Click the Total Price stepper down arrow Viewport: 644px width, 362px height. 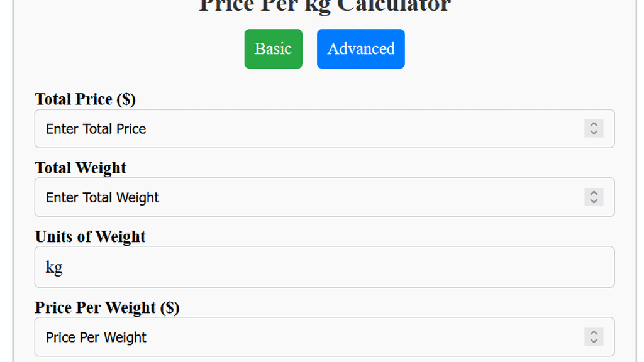[594, 132]
